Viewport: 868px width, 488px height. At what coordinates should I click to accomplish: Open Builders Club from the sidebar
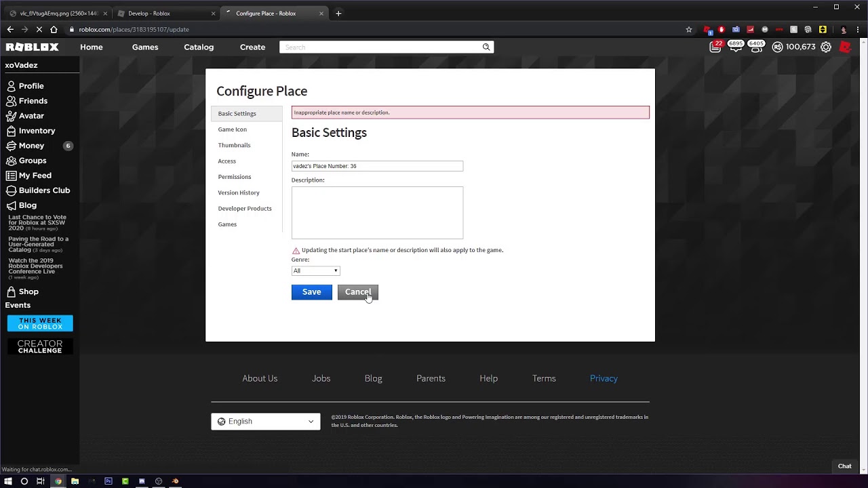pyautogui.click(x=38, y=190)
